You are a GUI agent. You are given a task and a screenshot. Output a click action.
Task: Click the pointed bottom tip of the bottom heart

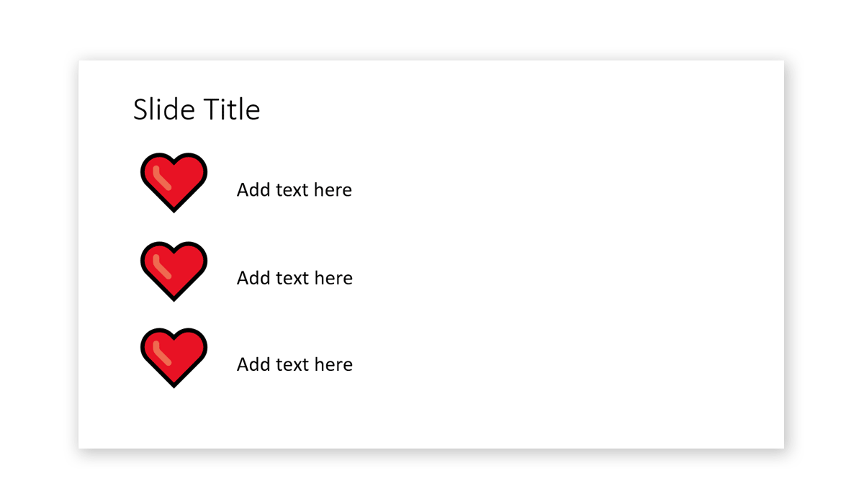[x=174, y=384]
